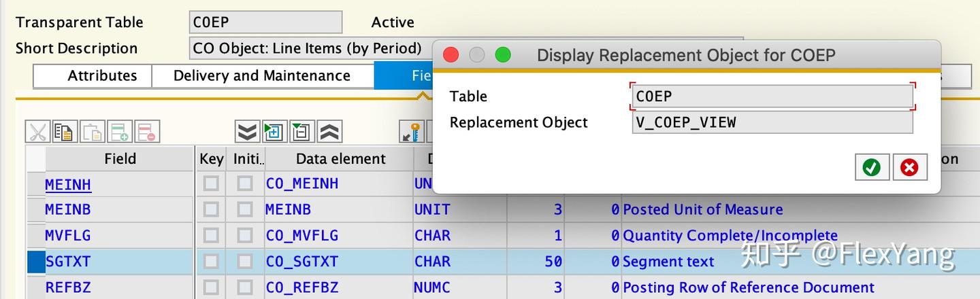The height and width of the screenshot is (299, 980).
Task: Switch to Delivery and Maintenance tab
Action: [262, 75]
